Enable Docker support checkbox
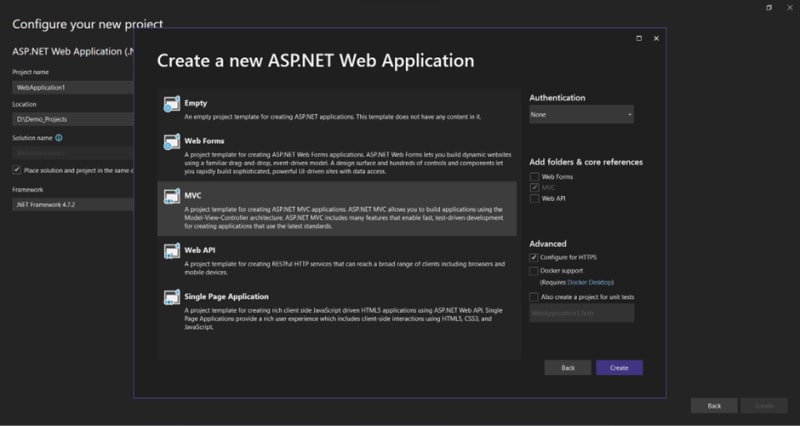This screenshot has height=426, width=800. pyautogui.click(x=534, y=271)
